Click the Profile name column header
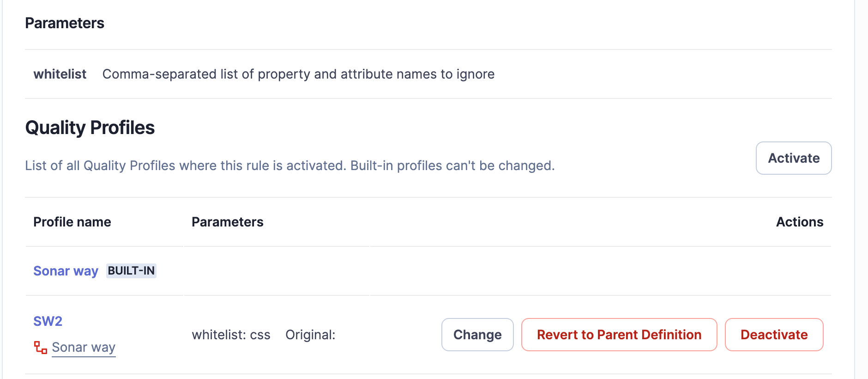The image size is (868, 379). click(72, 222)
